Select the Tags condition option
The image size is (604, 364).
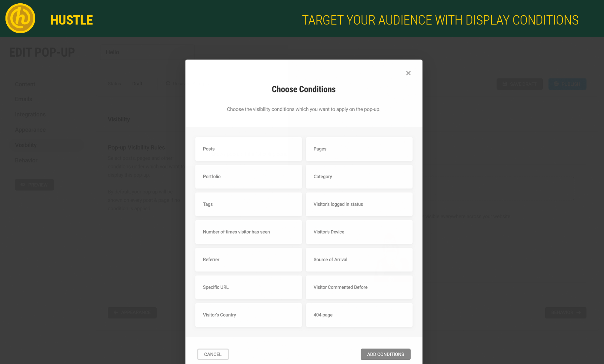pos(248,204)
